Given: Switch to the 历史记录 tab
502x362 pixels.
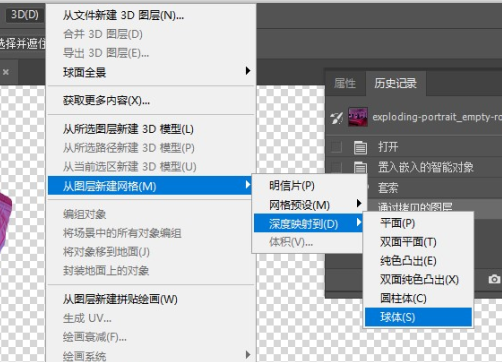Looking at the screenshot, I should [395, 83].
